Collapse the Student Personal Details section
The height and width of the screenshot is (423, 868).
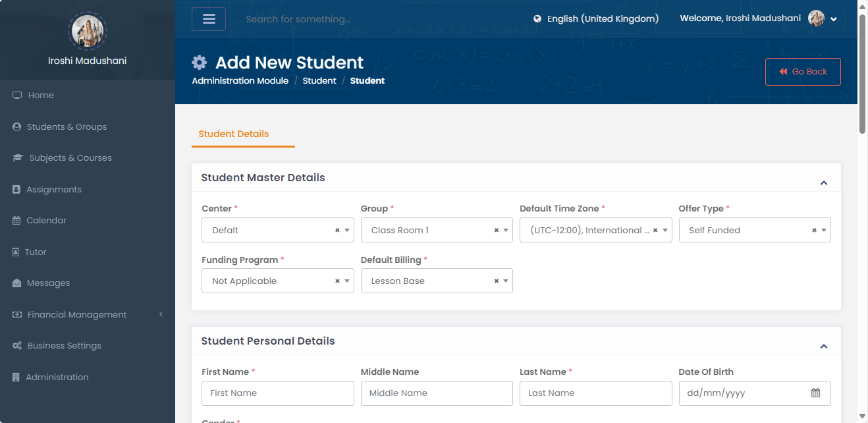[823, 347]
